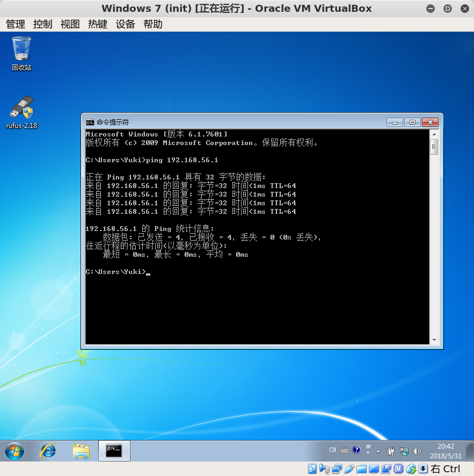Click the '往返行程的估计时间' line
The image size is (474, 476).
pos(156,246)
